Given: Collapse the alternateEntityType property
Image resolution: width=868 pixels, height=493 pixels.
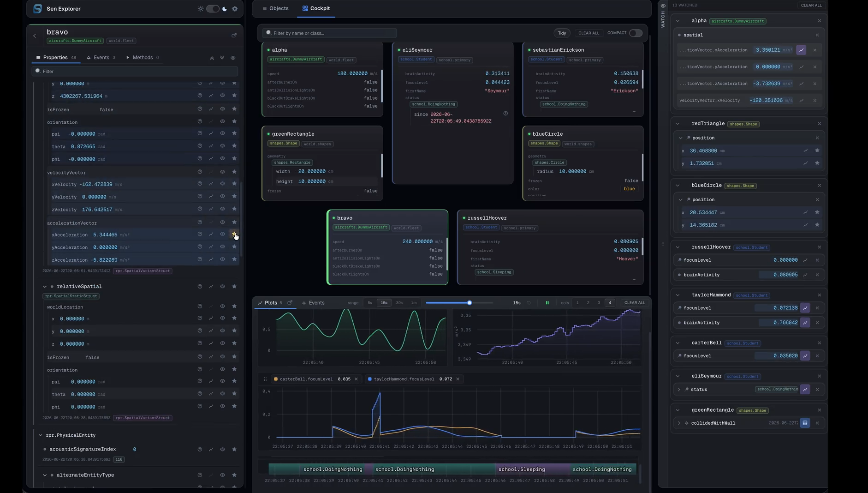Looking at the screenshot, I should click(45, 475).
